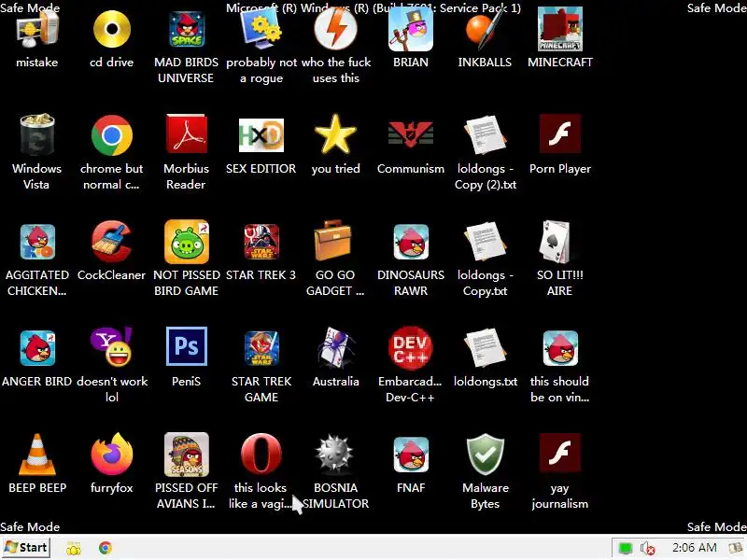Click the Morbius Reader PDF icon
Screen dimensions: 747x560
tap(186, 134)
